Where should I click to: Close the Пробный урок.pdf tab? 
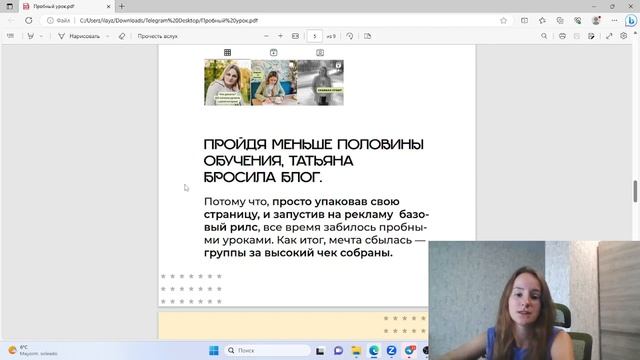(109, 7)
